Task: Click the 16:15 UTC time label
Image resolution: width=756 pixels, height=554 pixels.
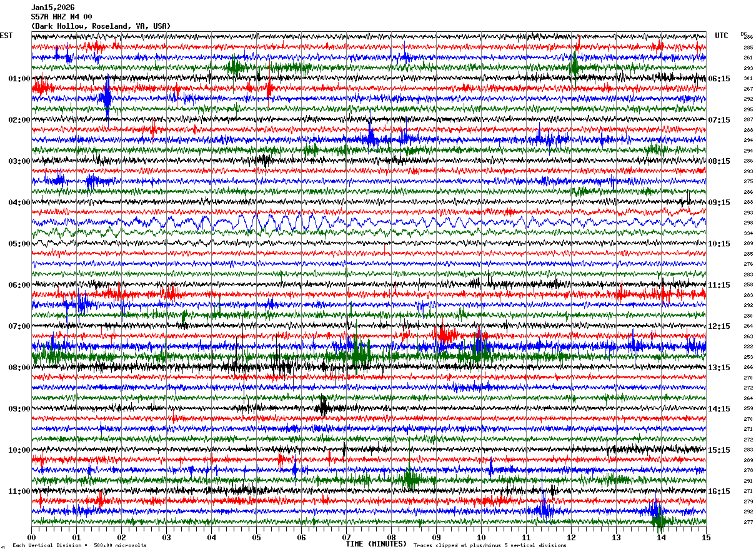Action: click(719, 491)
